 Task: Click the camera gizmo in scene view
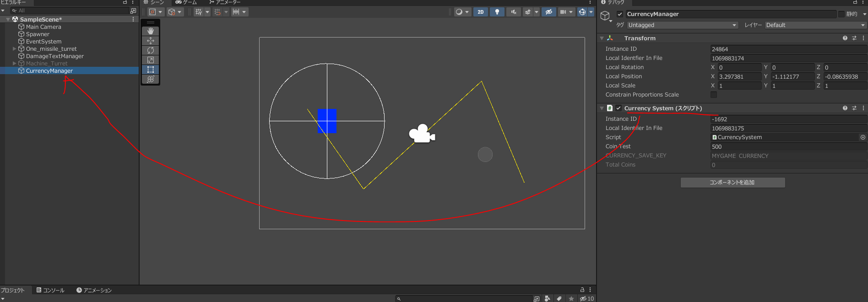(422, 134)
